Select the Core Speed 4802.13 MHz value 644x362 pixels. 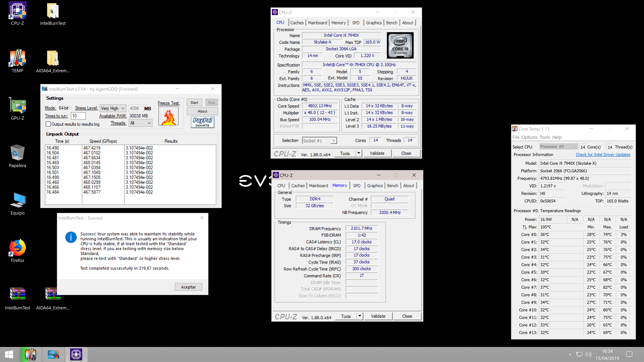320,106
